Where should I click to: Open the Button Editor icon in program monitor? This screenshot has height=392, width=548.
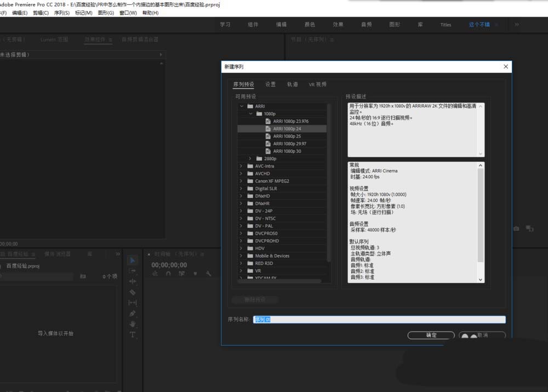530,228
